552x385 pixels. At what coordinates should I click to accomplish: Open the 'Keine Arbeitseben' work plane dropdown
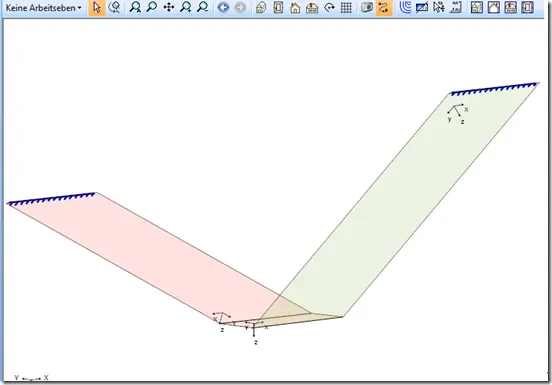[43, 8]
